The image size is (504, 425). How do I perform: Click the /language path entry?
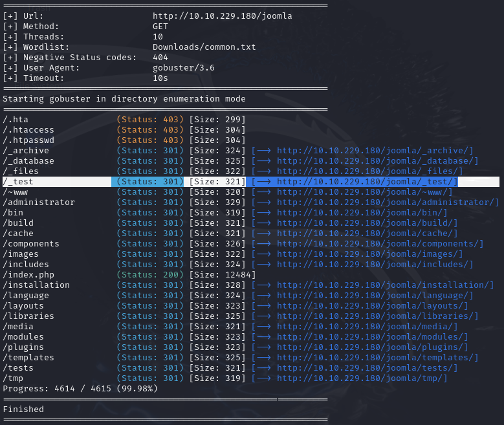click(26, 295)
